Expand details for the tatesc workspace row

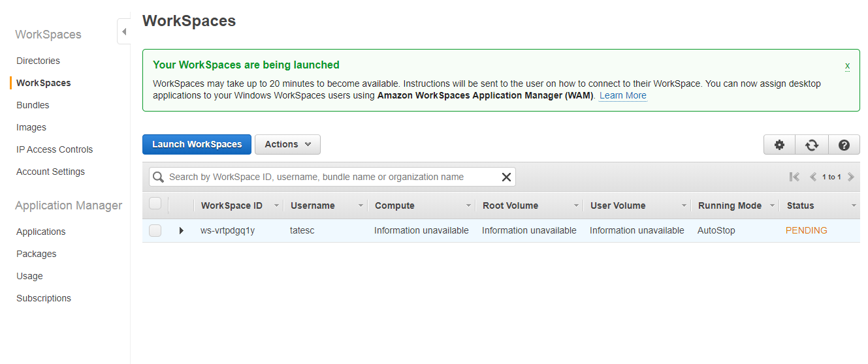click(182, 230)
